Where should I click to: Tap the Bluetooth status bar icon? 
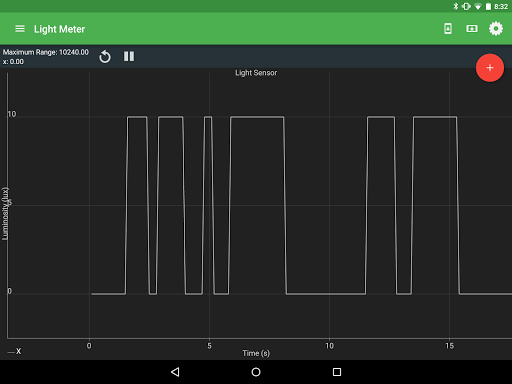tap(456, 6)
